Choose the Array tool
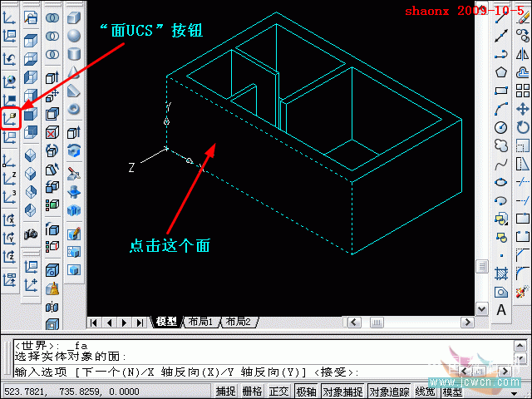Image resolution: width=532 pixels, height=399 pixels. [x=523, y=91]
